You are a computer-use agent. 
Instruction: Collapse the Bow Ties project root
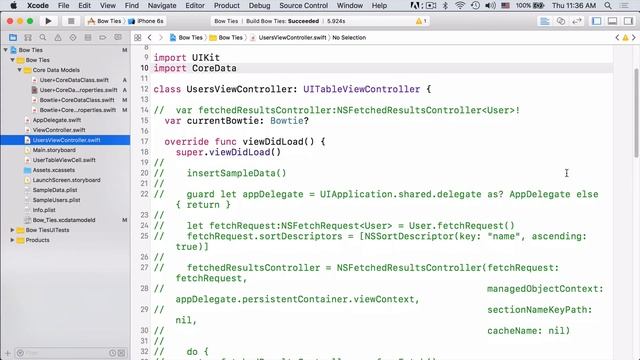pyautogui.click(x=6, y=50)
